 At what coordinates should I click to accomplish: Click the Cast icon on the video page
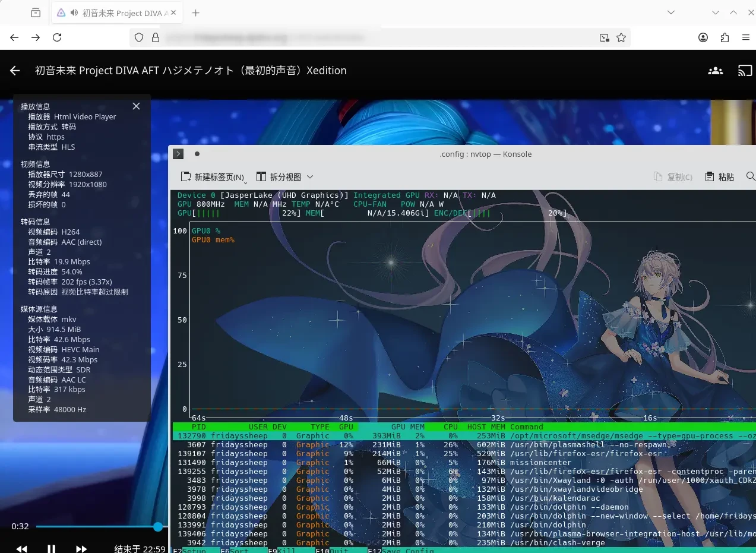(x=744, y=70)
